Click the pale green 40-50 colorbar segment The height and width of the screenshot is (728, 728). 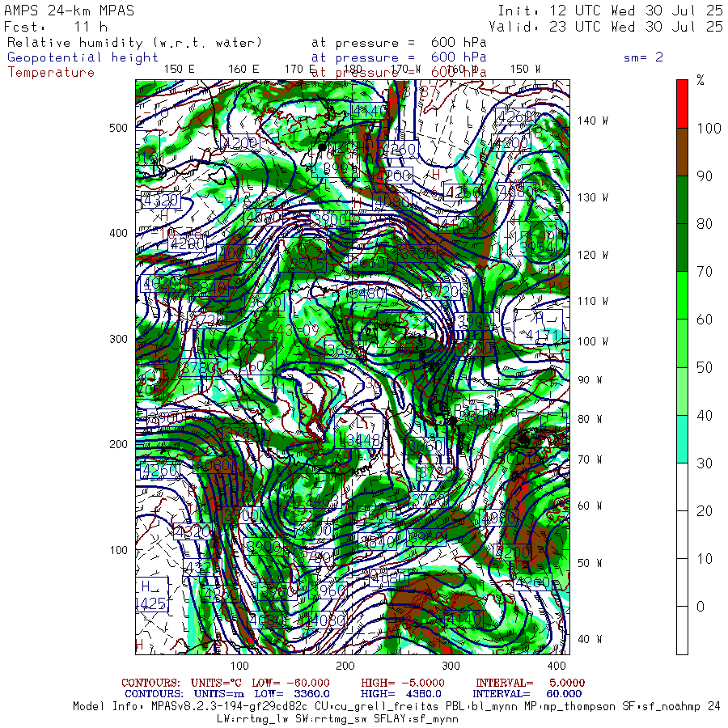tap(682, 391)
